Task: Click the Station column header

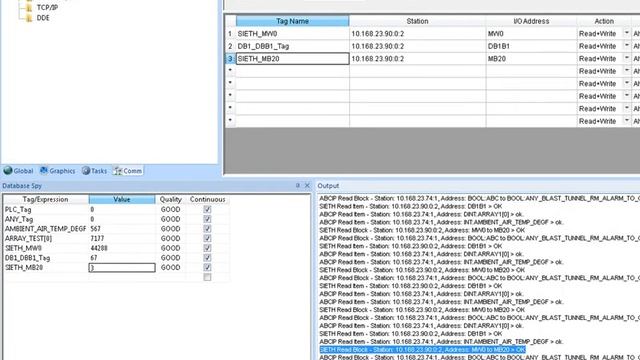Action: (417, 21)
